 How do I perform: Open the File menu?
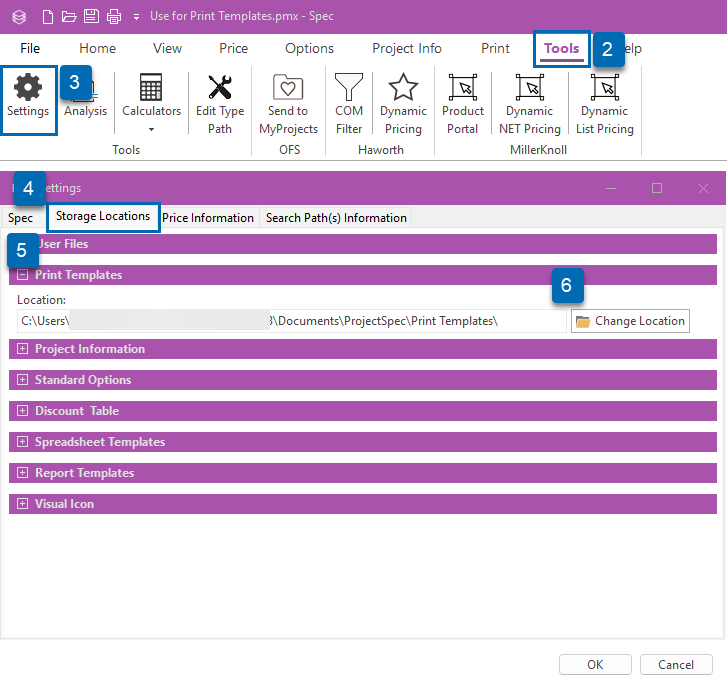tap(30, 48)
